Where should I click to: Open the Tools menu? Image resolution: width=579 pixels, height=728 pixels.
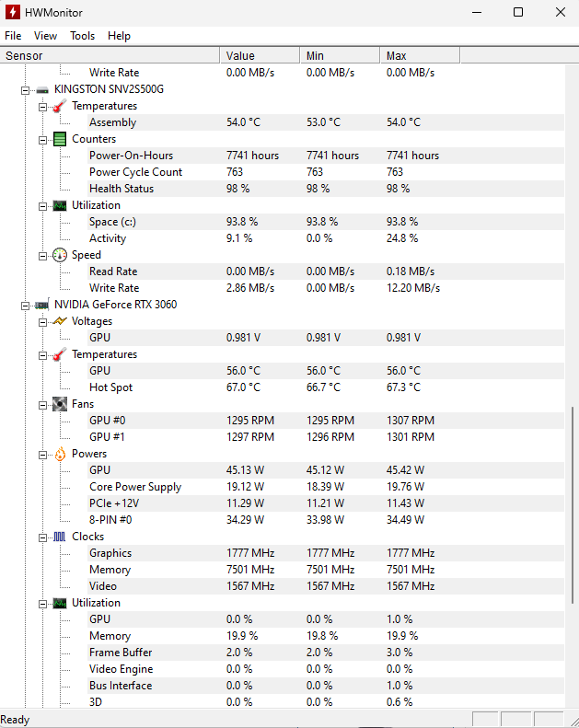point(82,36)
